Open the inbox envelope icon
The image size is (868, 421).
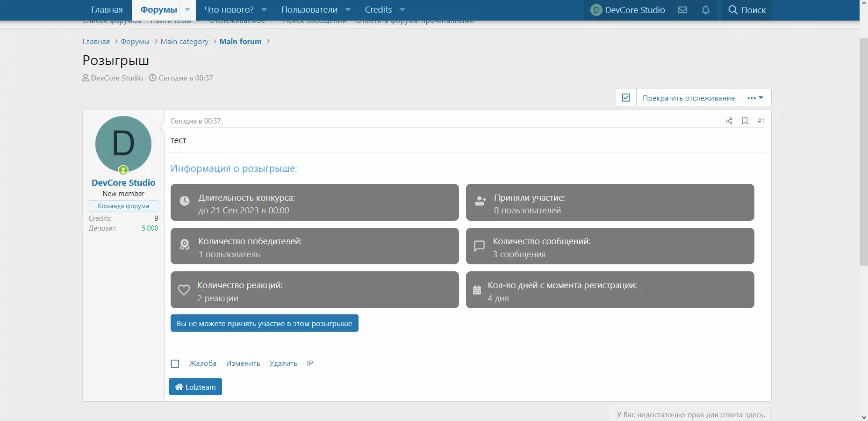coord(682,10)
